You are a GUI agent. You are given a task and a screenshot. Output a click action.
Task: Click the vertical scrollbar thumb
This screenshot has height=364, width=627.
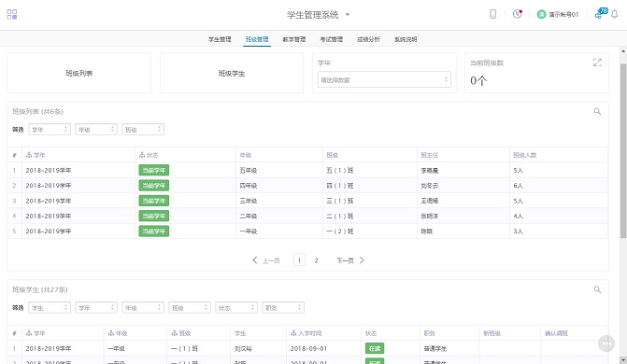(x=623, y=150)
